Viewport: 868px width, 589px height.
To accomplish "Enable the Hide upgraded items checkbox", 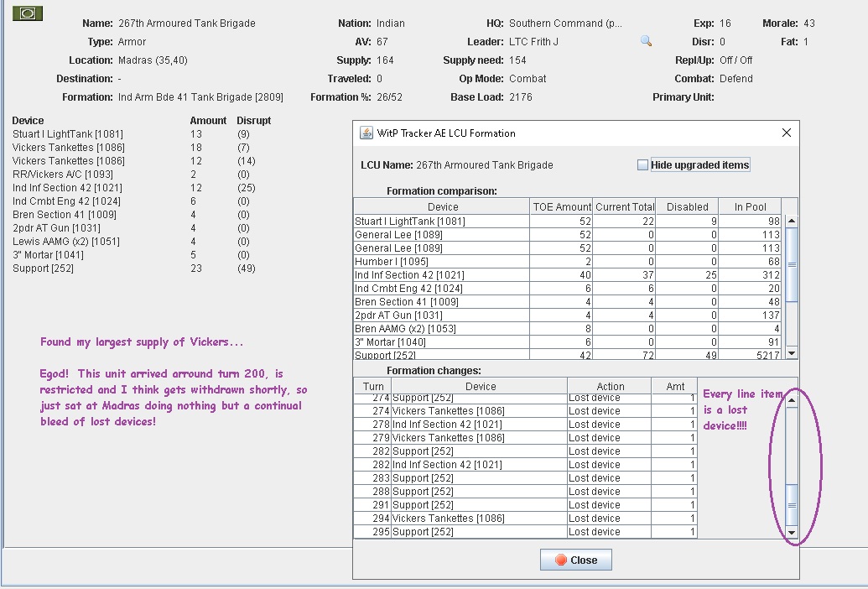I will [642, 165].
